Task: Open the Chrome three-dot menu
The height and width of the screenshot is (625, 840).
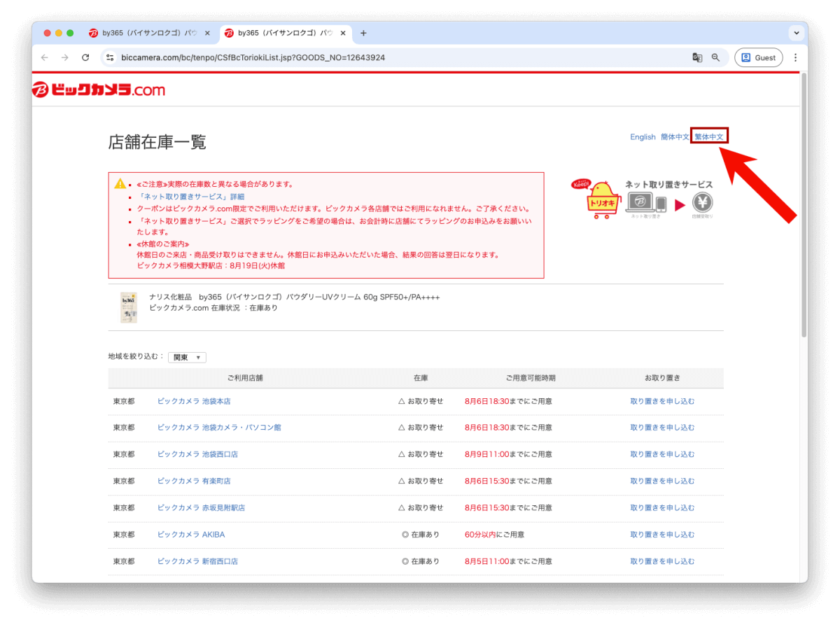Action: click(x=795, y=57)
